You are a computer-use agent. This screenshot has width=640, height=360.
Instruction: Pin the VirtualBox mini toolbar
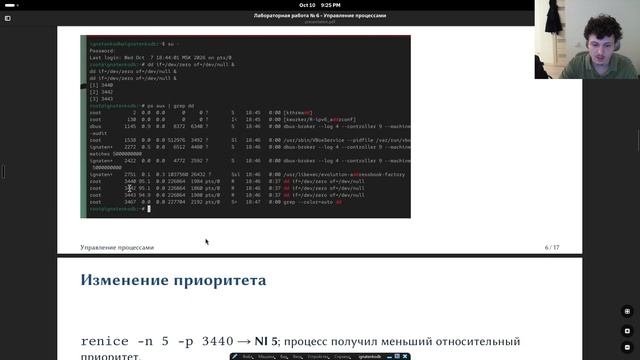pos(235,357)
